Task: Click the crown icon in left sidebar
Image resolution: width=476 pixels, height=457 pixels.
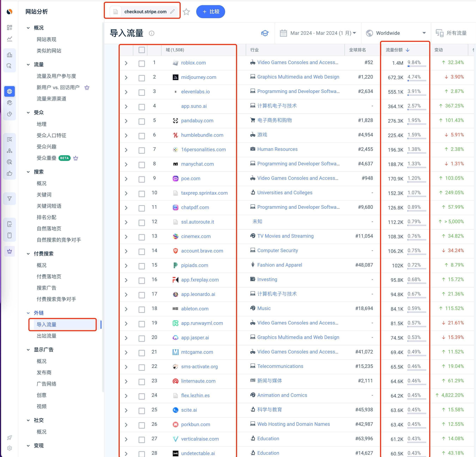Action: click(x=10, y=251)
